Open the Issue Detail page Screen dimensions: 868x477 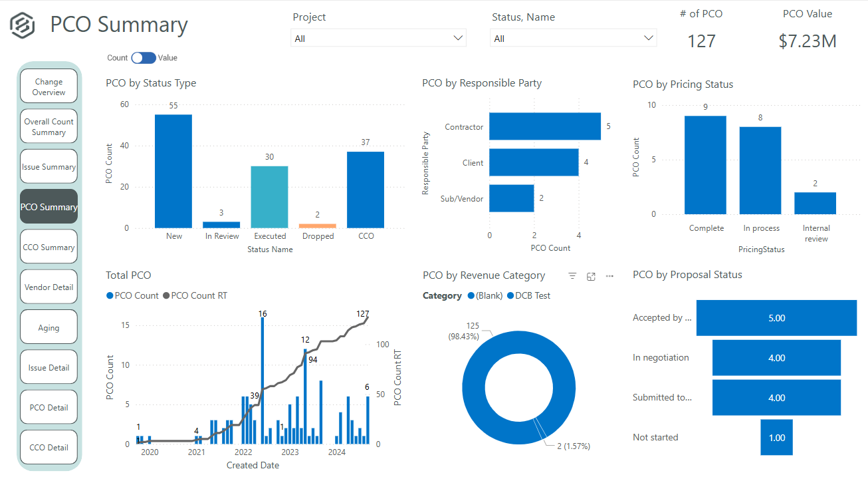click(49, 367)
